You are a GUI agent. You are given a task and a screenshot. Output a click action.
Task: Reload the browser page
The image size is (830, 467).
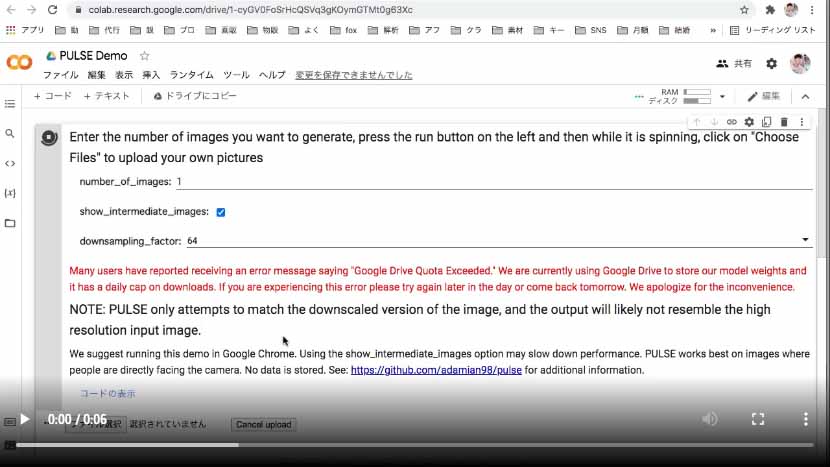pyautogui.click(x=52, y=10)
